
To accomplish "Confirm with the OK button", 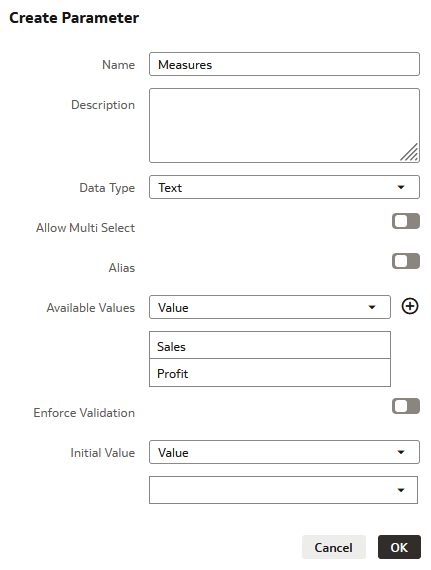I will [399, 547].
